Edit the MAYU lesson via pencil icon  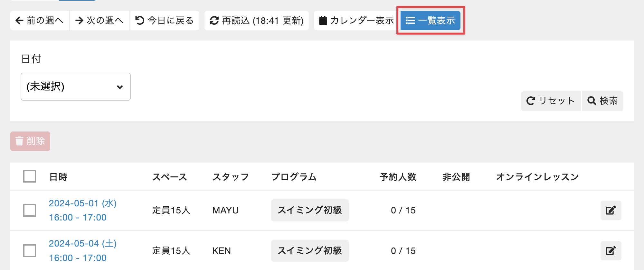click(611, 210)
